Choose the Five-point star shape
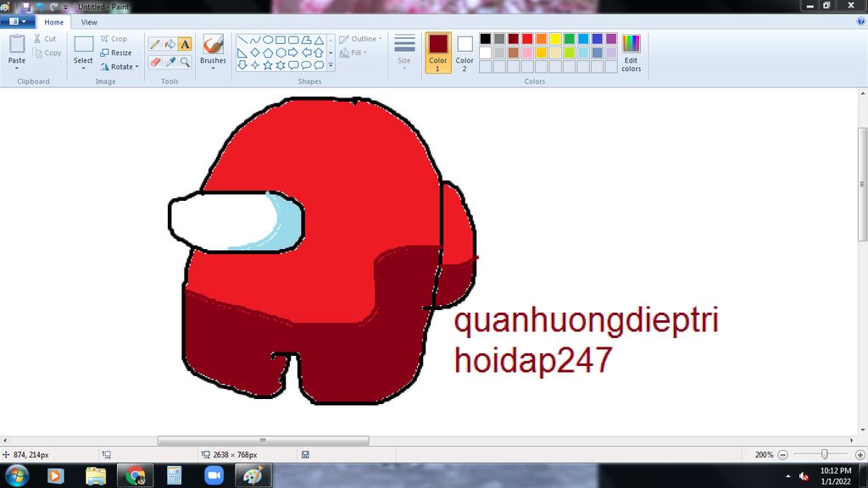The height and width of the screenshot is (488, 868). (267, 65)
